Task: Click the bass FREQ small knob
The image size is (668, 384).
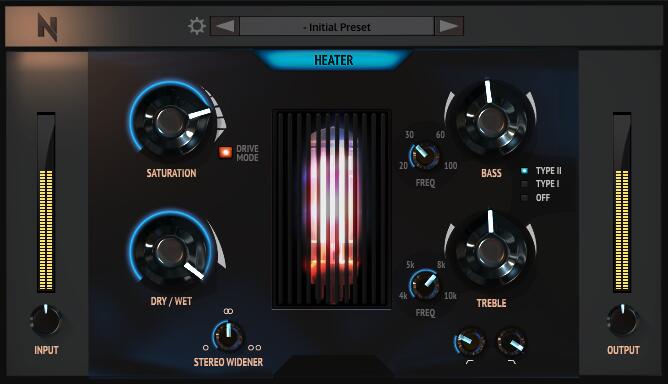Action: 424,156
